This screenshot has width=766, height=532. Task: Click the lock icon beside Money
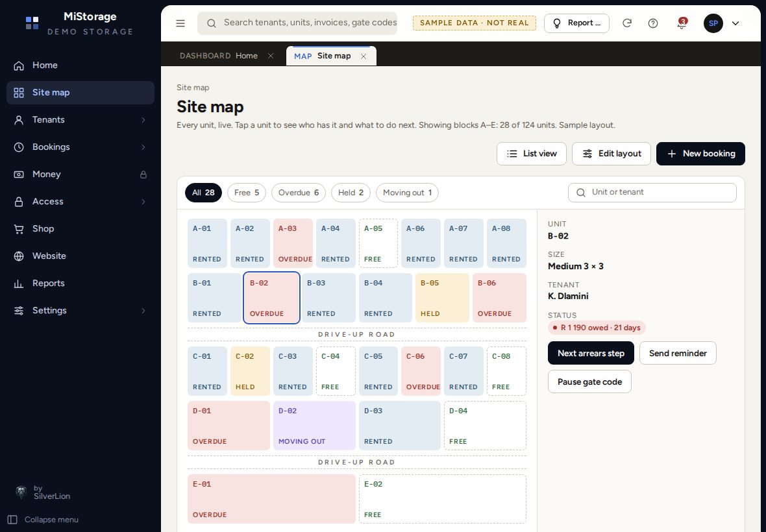(x=143, y=175)
